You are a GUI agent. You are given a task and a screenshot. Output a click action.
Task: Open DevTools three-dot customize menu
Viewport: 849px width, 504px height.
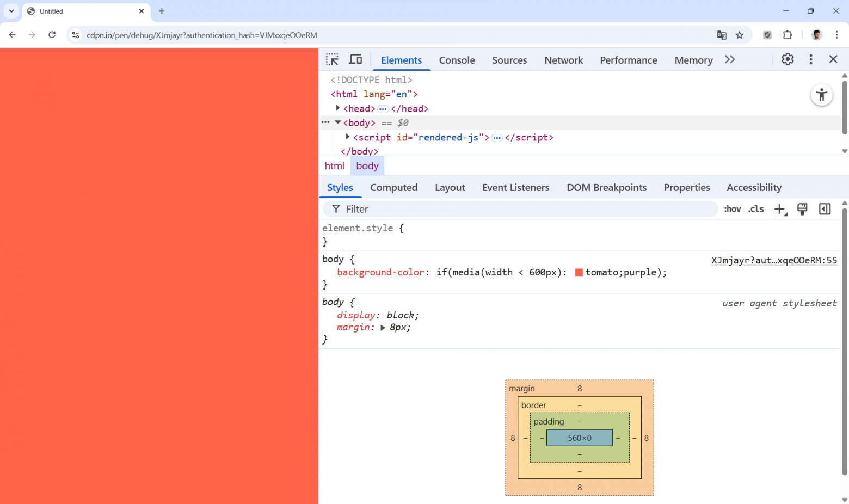(811, 59)
